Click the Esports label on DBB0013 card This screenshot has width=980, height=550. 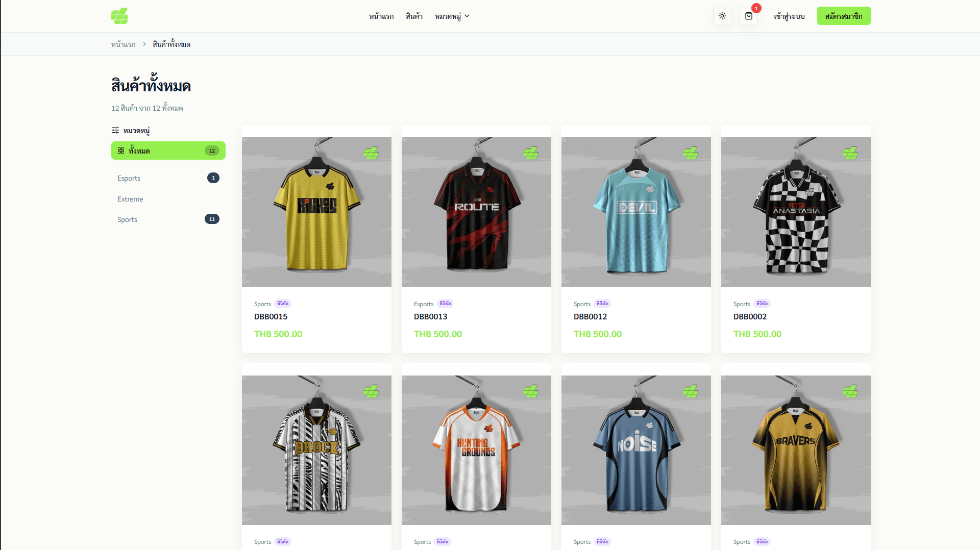[x=424, y=304]
